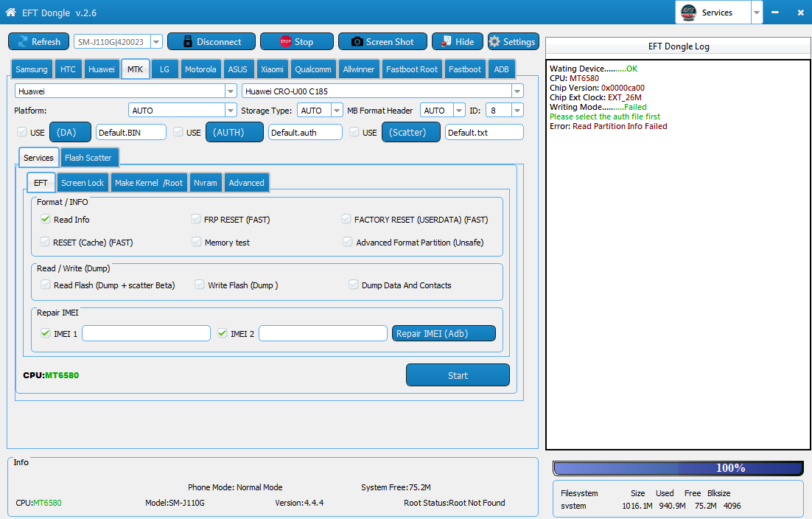Click the (AUTH) file button
812x519 pixels.
click(x=234, y=132)
